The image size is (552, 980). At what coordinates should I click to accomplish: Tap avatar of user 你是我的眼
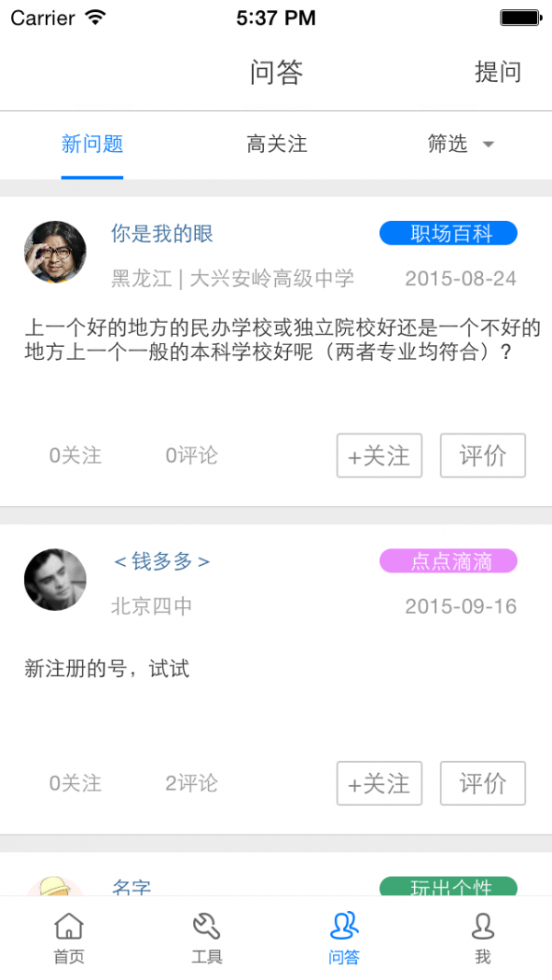pyautogui.click(x=55, y=252)
